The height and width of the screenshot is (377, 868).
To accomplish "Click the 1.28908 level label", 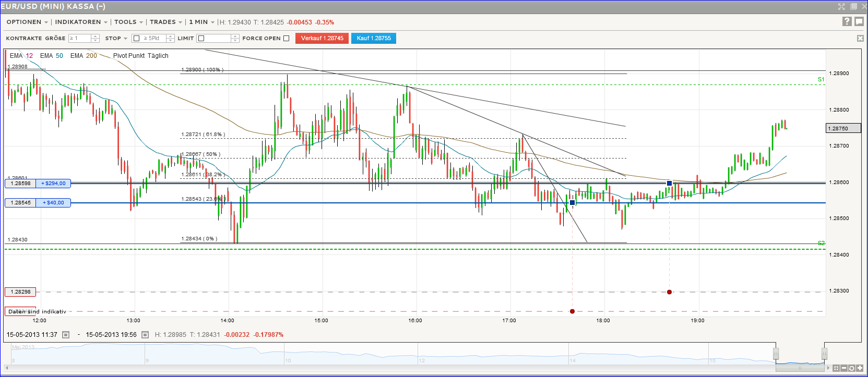I will tap(18, 67).
